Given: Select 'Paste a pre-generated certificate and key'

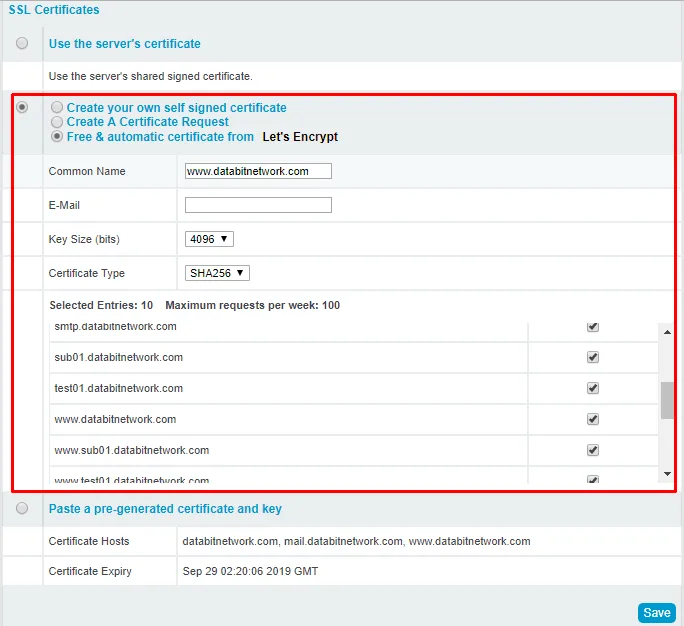Looking at the screenshot, I should (22, 508).
